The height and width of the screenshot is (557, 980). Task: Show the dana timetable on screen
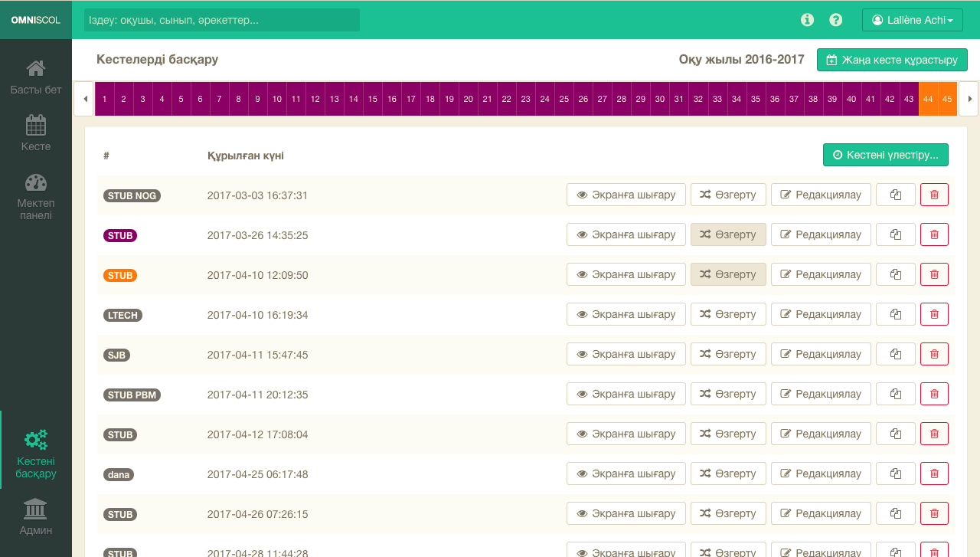pyautogui.click(x=626, y=473)
